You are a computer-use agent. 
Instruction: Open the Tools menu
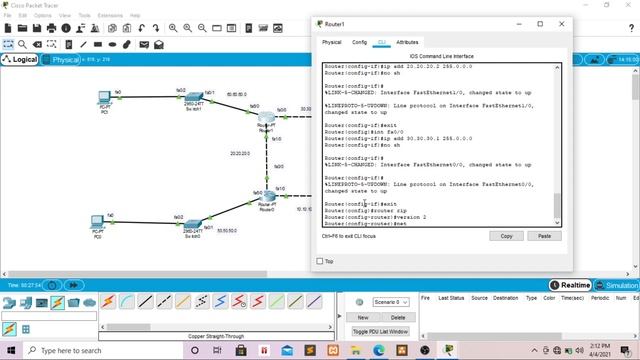point(84,15)
